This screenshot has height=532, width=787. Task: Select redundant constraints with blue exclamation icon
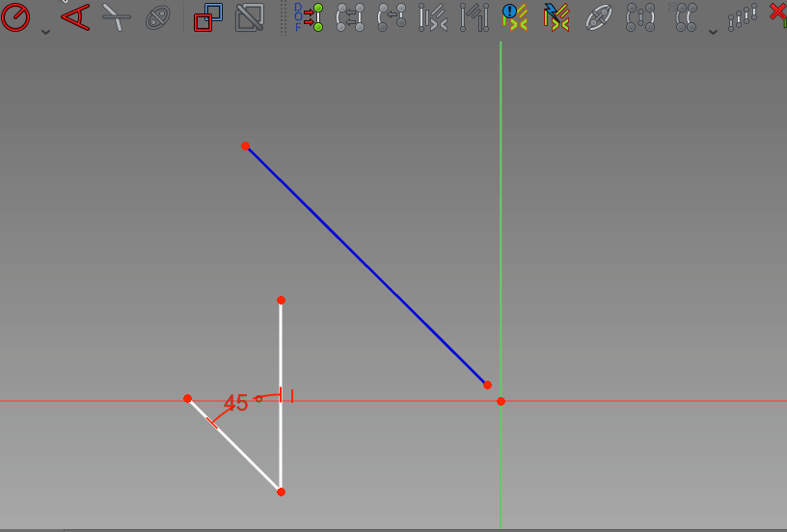click(x=516, y=16)
